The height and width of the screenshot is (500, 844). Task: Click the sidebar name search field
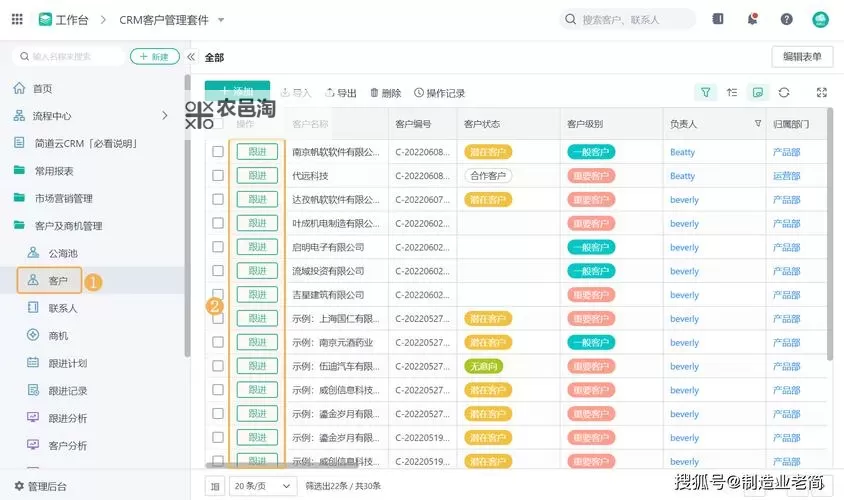tap(69, 57)
